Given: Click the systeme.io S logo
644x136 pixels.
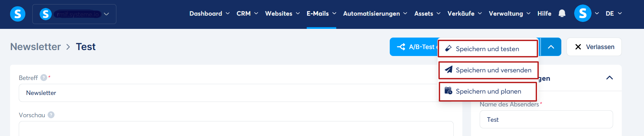Looking at the screenshot, I should (x=18, y=14).
